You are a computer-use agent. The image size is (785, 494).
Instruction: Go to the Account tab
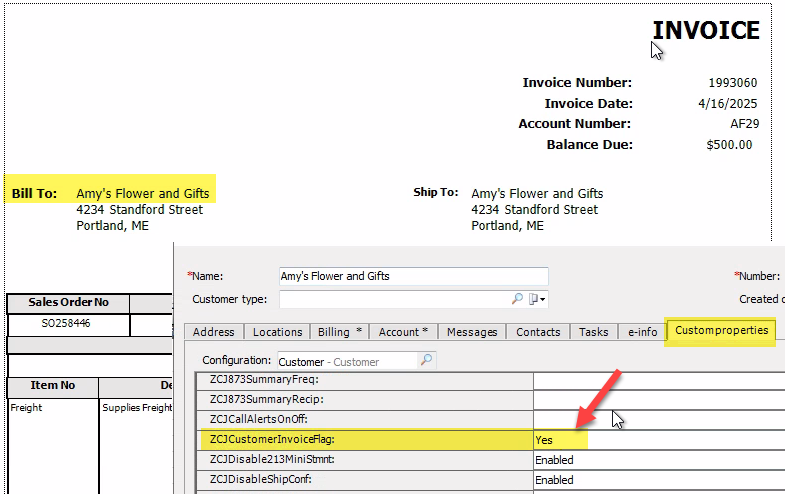point(404,332)
